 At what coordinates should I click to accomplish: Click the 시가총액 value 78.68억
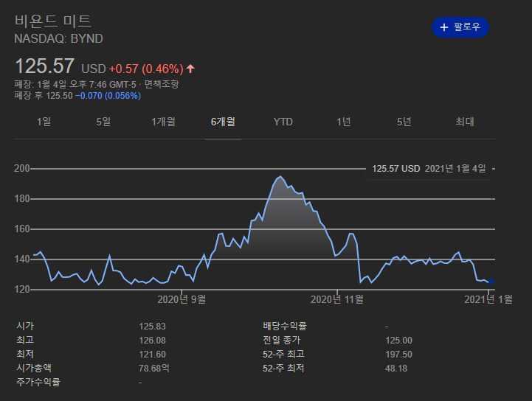154,368
